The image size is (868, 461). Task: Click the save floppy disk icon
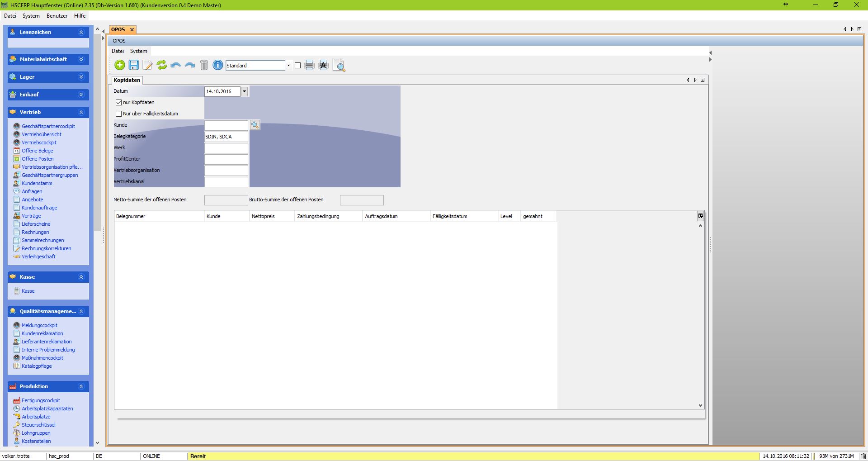[134, 65]
